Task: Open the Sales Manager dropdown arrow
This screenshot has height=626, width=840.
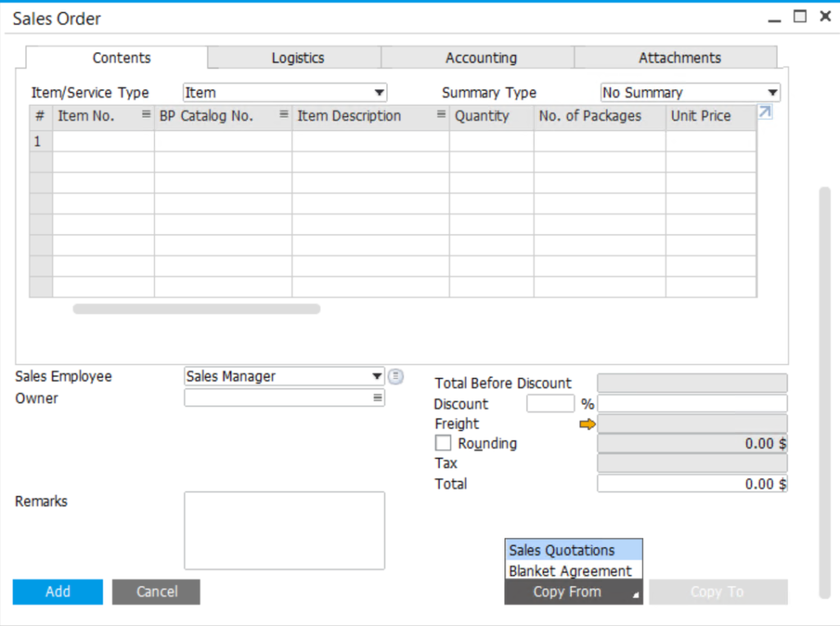Action: coord(378,376)
